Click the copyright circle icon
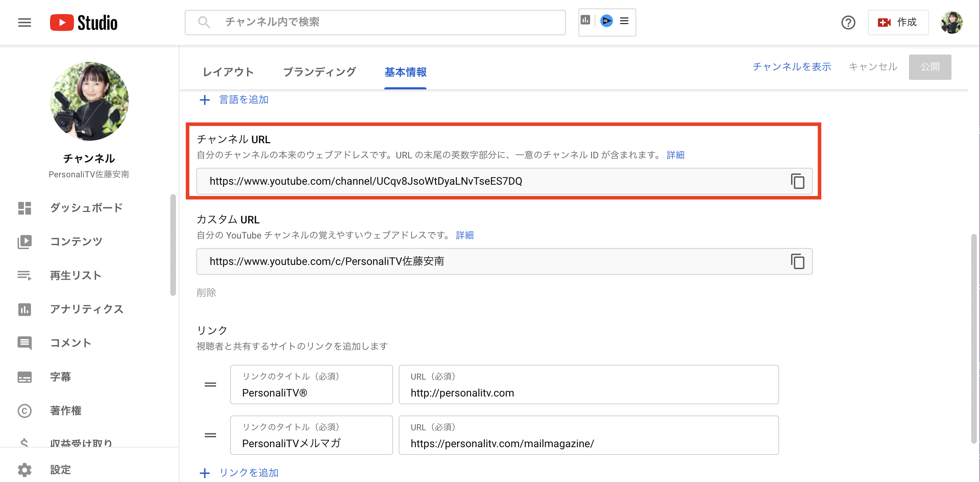 (24, 411)
